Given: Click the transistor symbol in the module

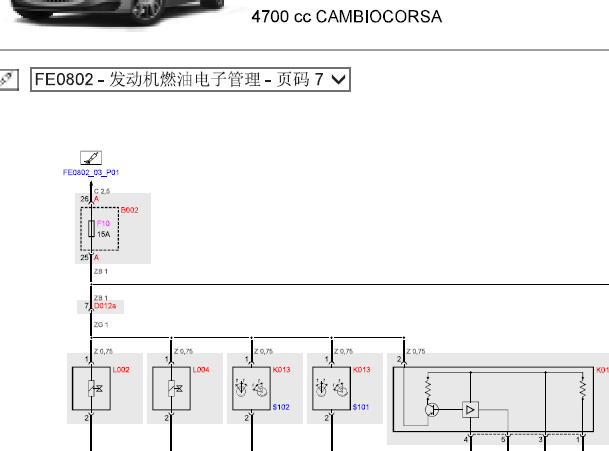Looking at the screenshot, I should 432,410.
